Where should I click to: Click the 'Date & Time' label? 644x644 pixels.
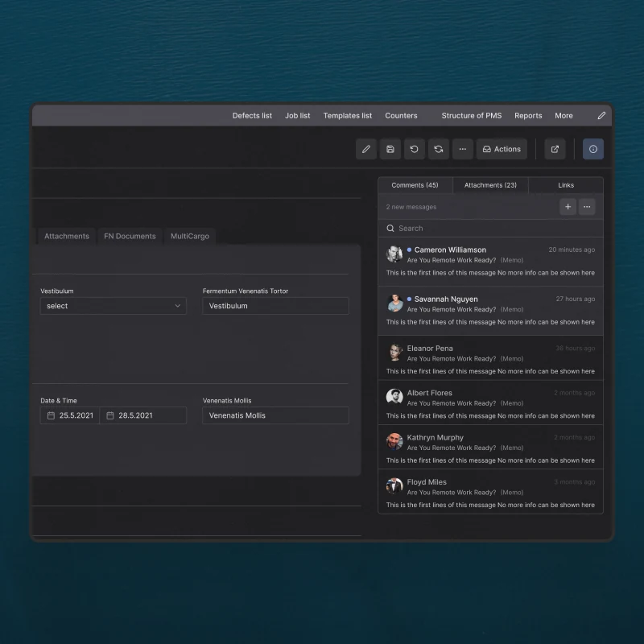(59, 401)
